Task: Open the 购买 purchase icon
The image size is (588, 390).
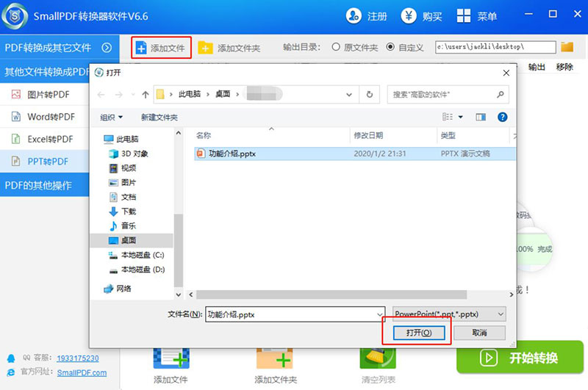Action: (x=409, y=15)
